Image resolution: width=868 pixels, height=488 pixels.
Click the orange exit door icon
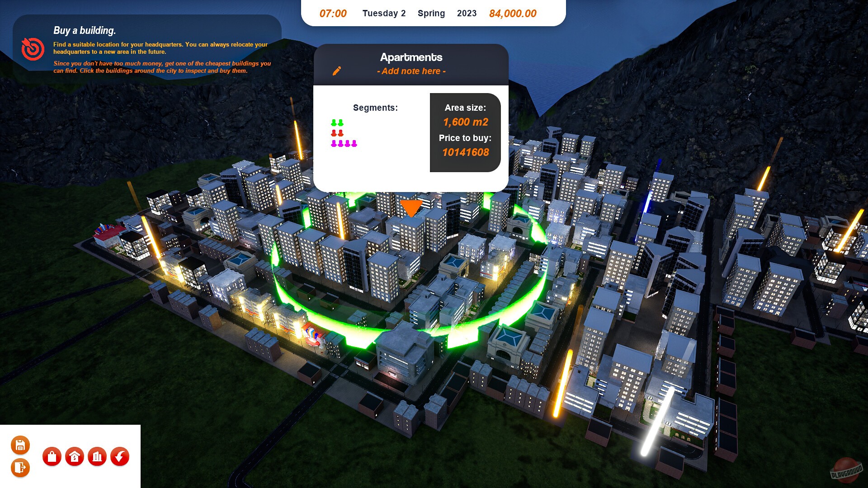20,467
